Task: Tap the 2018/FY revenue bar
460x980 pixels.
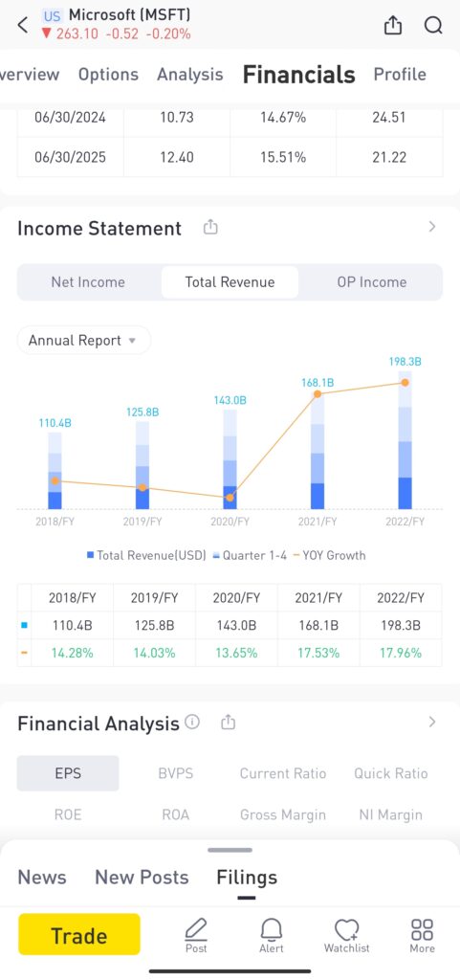Action: click(55, 471)
